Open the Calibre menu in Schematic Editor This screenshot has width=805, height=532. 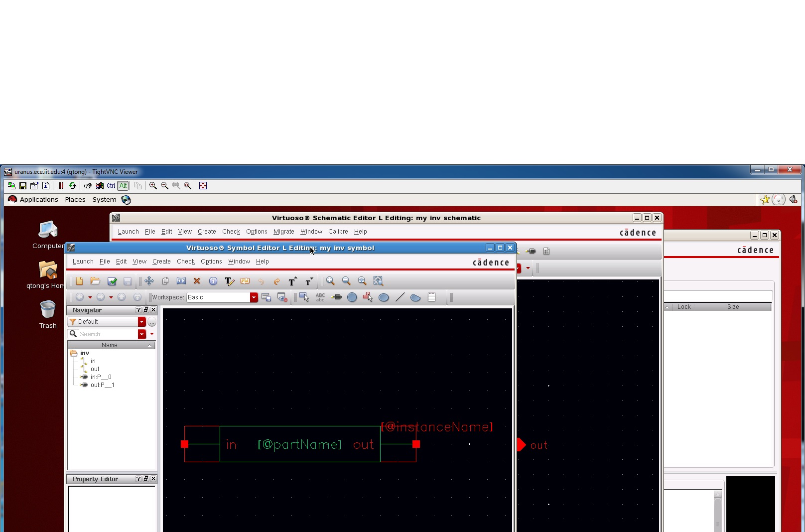tap(338, 232)
